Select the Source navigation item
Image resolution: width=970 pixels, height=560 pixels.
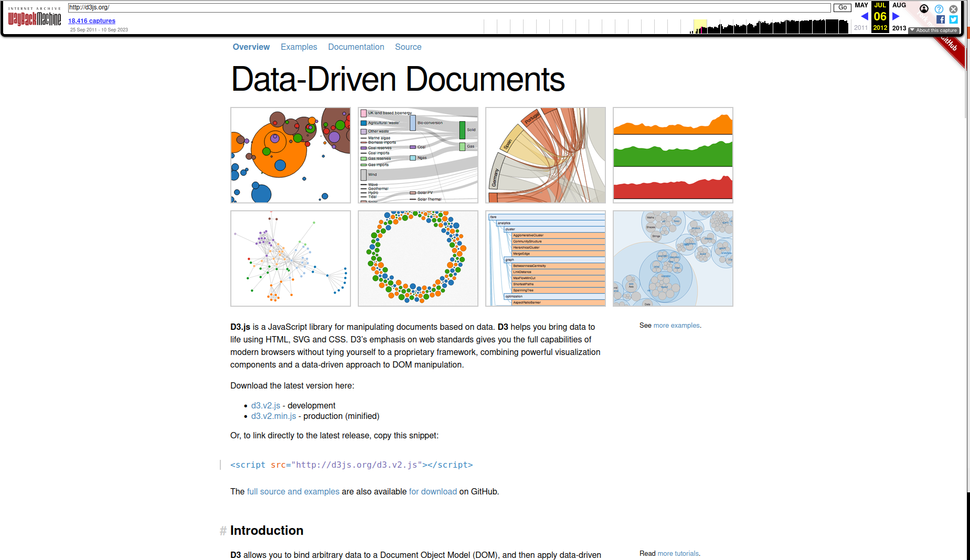(408, 47)
